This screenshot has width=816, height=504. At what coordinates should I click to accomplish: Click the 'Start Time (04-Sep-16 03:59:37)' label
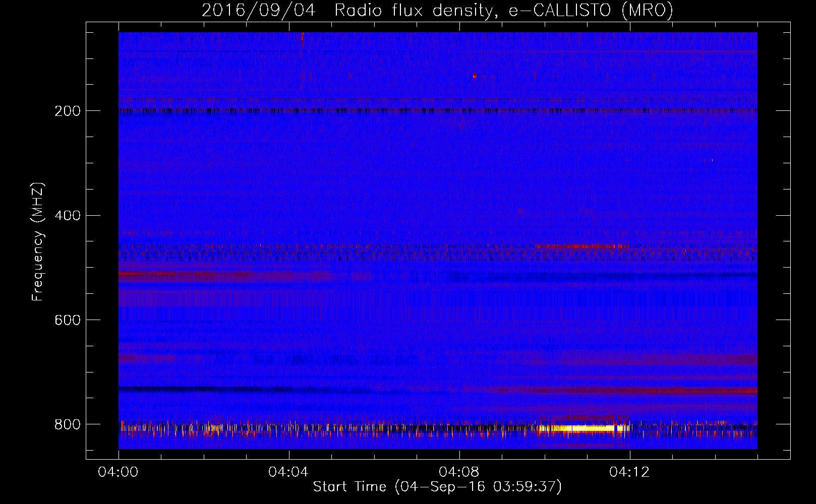[x=437, y=487]
